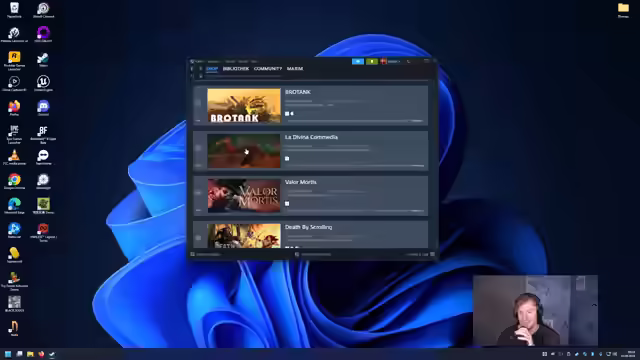Open the Battle.net desktop shortcut
640x360 pixels.
[14, 231]
